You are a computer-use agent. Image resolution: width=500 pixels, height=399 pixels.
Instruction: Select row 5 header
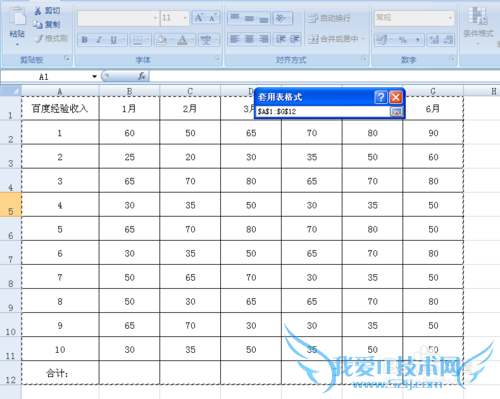[x=11, y=205]
